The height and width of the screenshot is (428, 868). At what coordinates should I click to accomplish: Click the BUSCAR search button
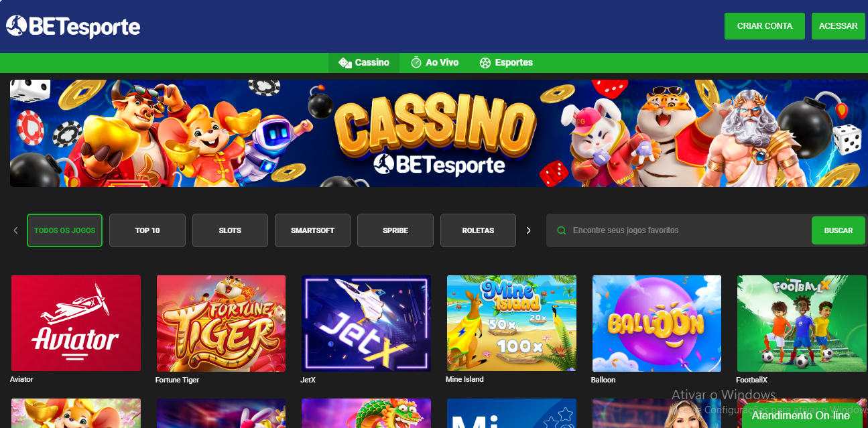click(839, 230)
